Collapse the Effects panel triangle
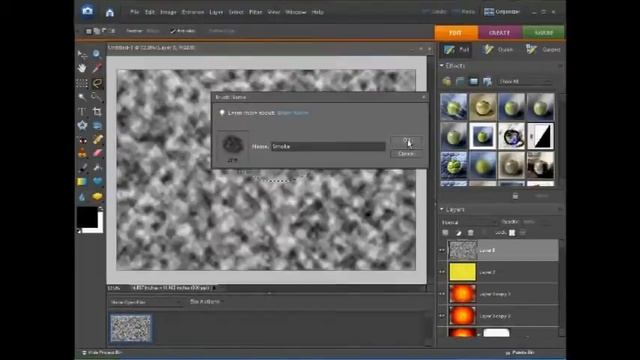The image size is (640, 360). [x=442, y=66]
